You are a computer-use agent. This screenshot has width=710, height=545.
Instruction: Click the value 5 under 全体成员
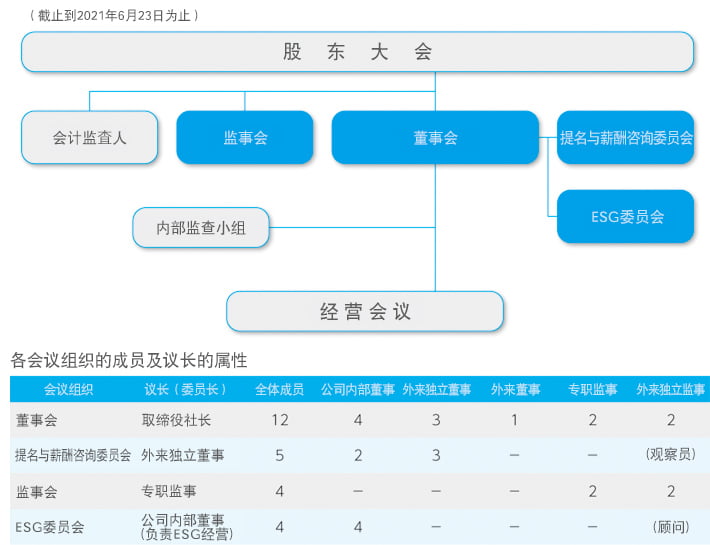(280, 455)
